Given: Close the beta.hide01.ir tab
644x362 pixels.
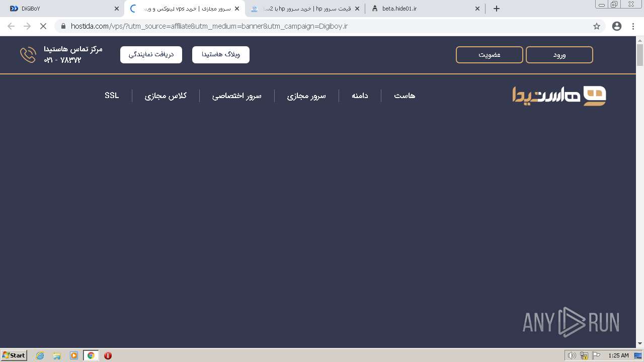Looking at the screenshot, I should click(x=477, y=9).
